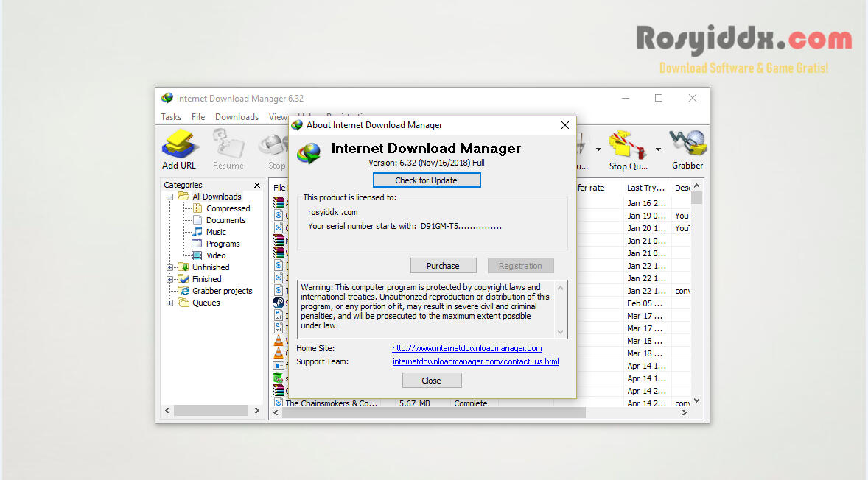
Task: Open the Downloads menu
Action: [x=237, y=116]
